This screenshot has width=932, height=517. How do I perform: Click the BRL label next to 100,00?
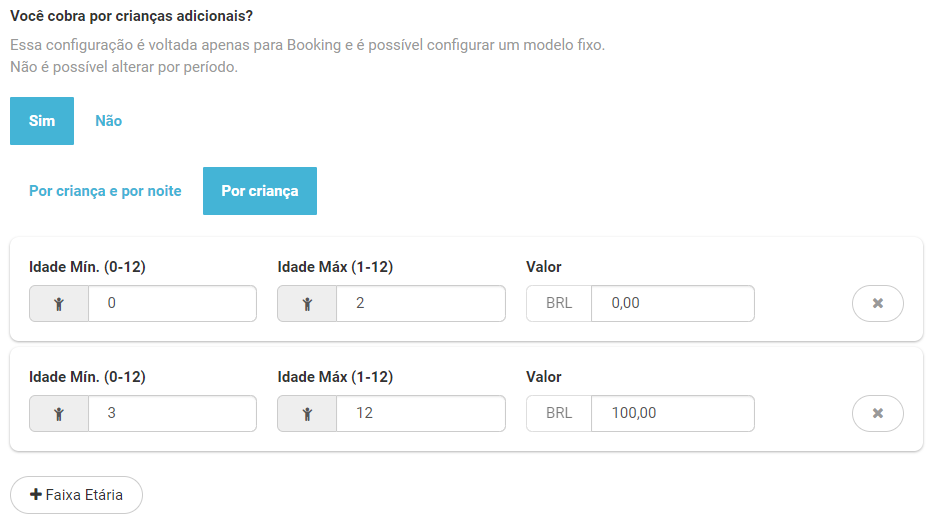coord(559,412)
